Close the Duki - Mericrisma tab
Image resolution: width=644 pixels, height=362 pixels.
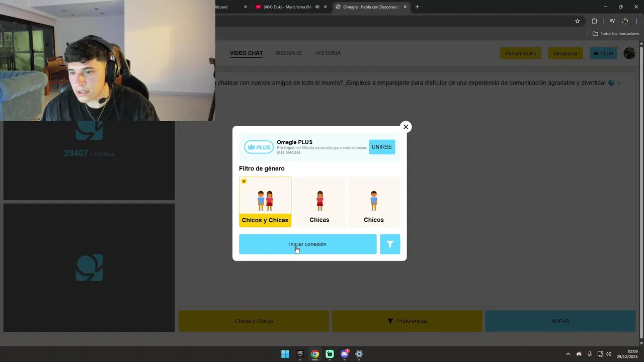click(x=326, y=7)
